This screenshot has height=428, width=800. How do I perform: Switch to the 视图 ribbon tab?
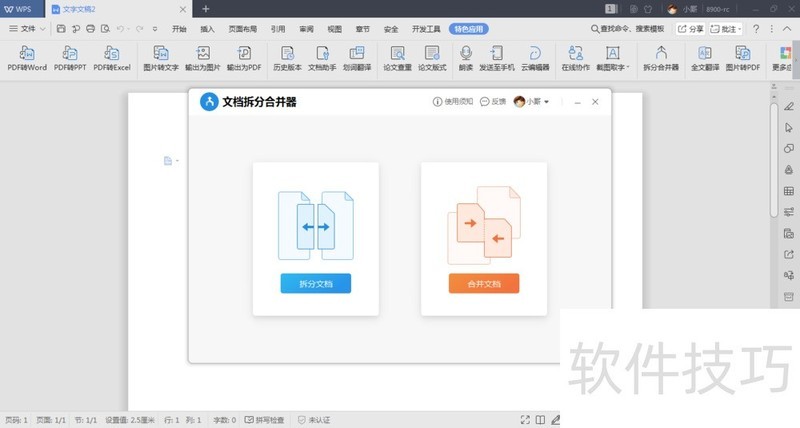point(334,29)
